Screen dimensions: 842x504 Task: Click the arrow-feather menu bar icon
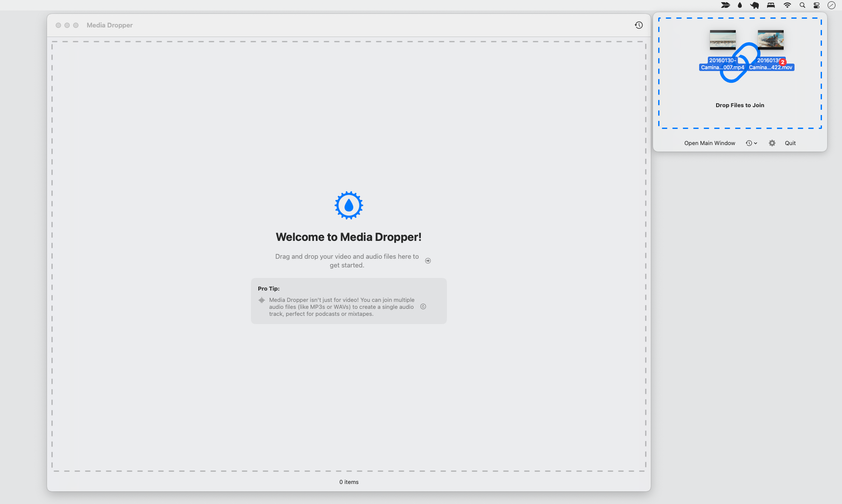pyautogui.click(x=725, y=5)
